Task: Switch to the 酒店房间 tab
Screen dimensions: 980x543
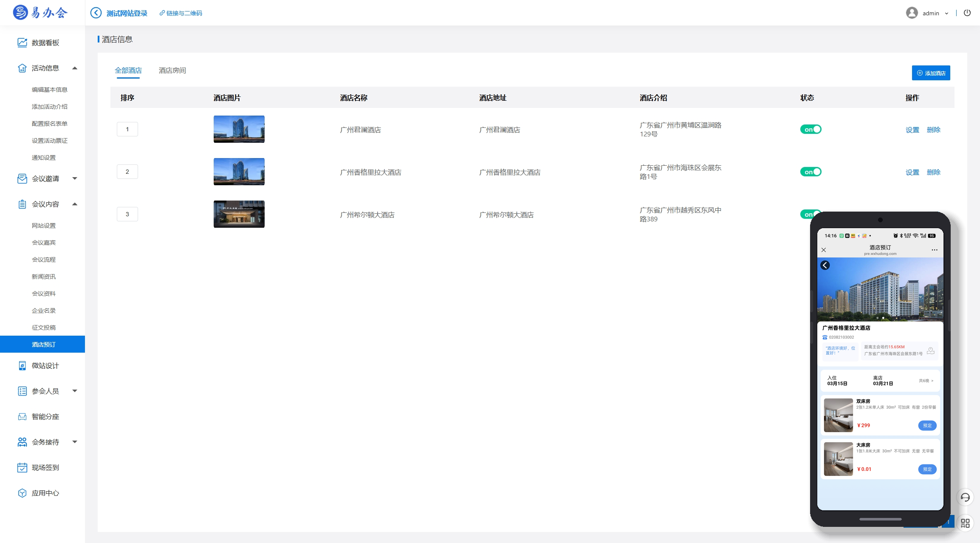Action: coord(172,71)
